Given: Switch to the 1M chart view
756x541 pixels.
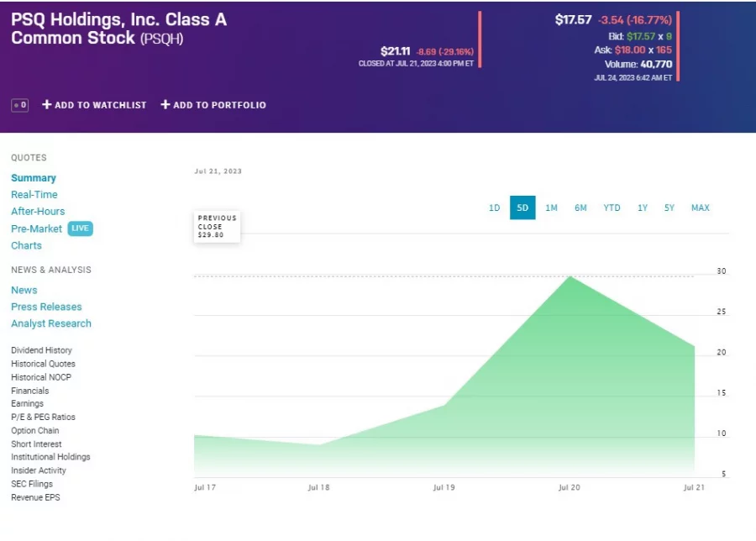Looking at the screenshot, I should (x=551, y=207).
